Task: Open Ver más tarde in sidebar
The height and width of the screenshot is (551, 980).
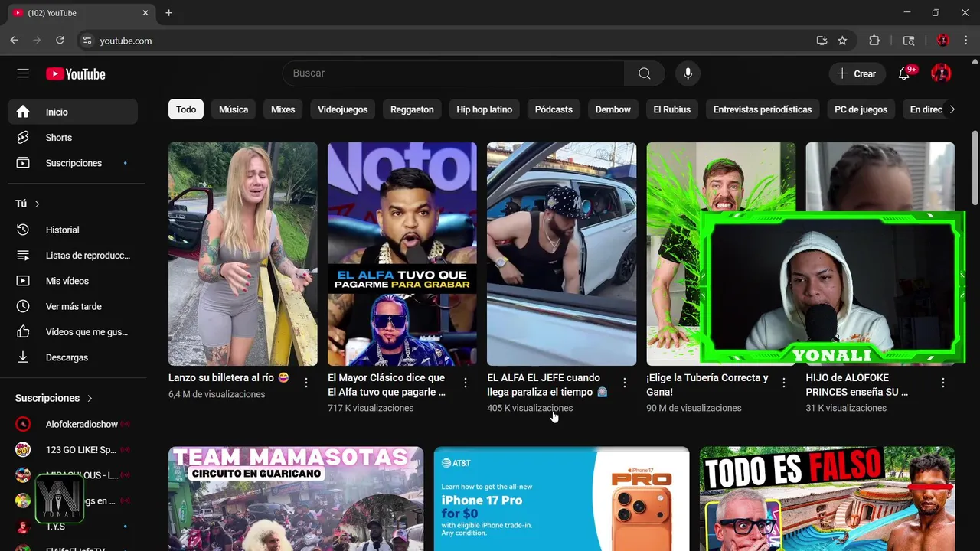Action: click(73, 306)
